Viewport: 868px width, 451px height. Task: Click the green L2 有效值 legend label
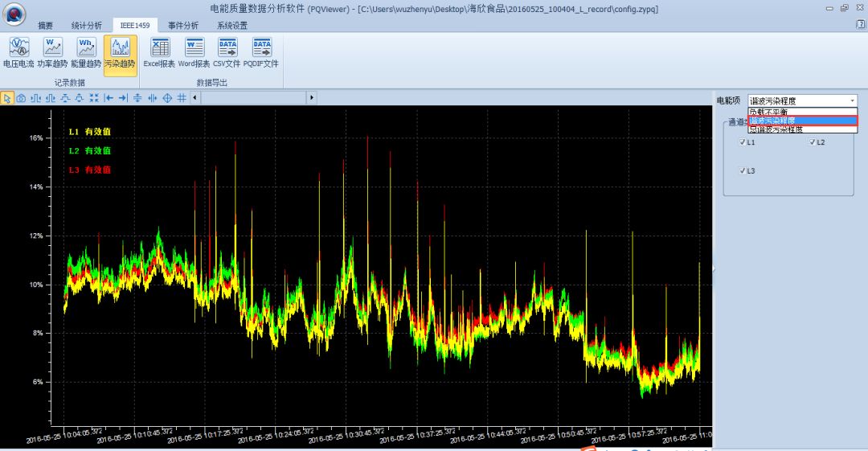pyautogui.click(x=90, y=150)
